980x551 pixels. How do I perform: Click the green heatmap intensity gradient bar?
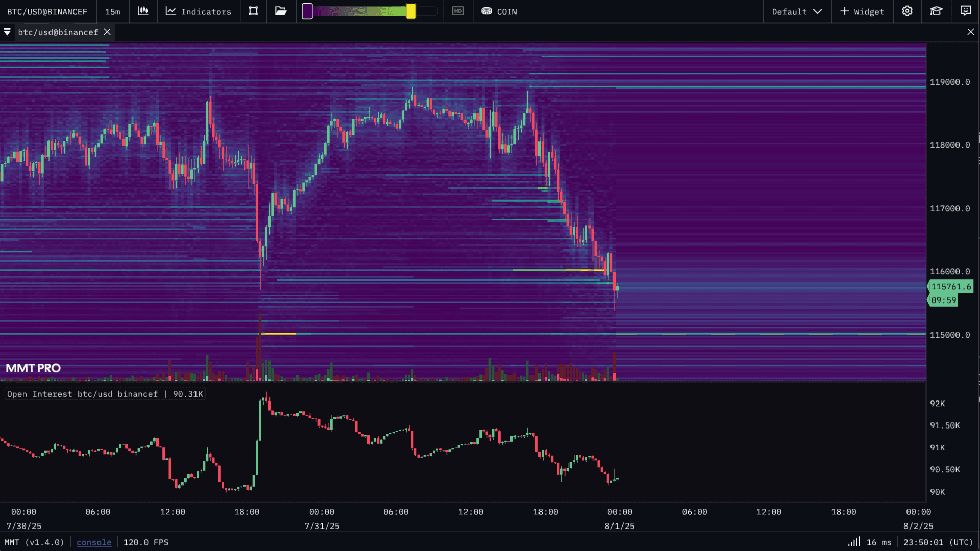click(360, 11)
